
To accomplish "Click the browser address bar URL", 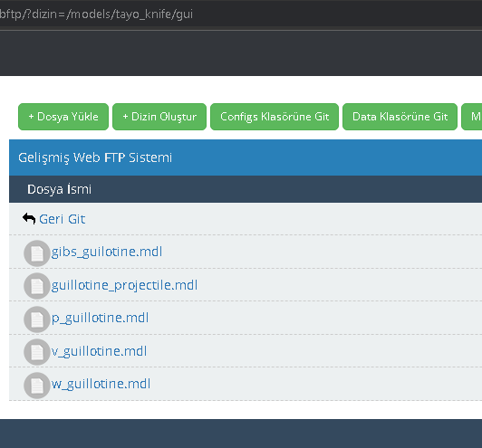I will pos(97,14).
